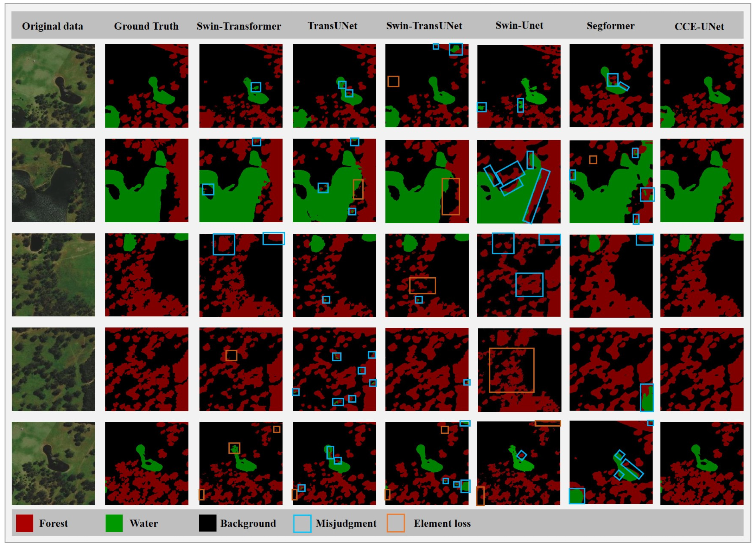
Task: Select the Swin-Transformer column header
Action: (239, 26)
